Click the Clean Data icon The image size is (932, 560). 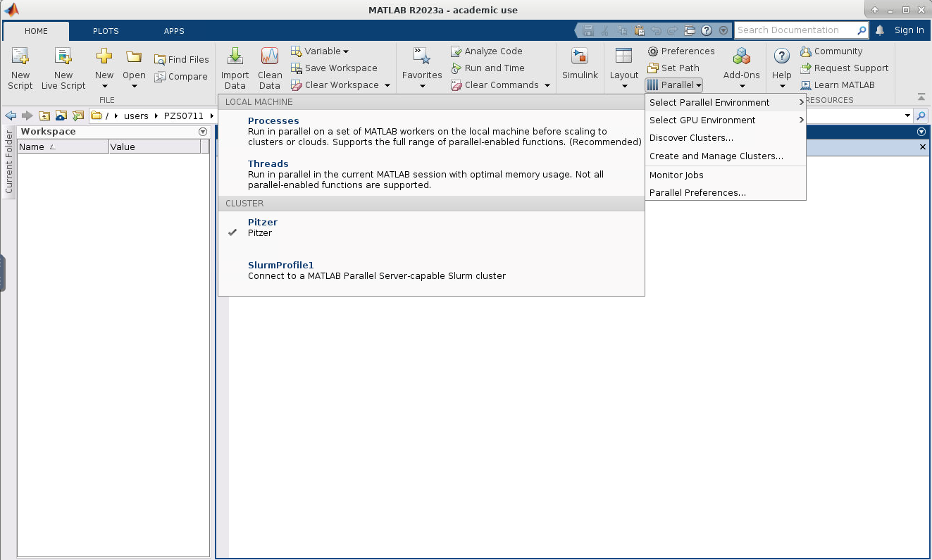(x=269, y=58)
